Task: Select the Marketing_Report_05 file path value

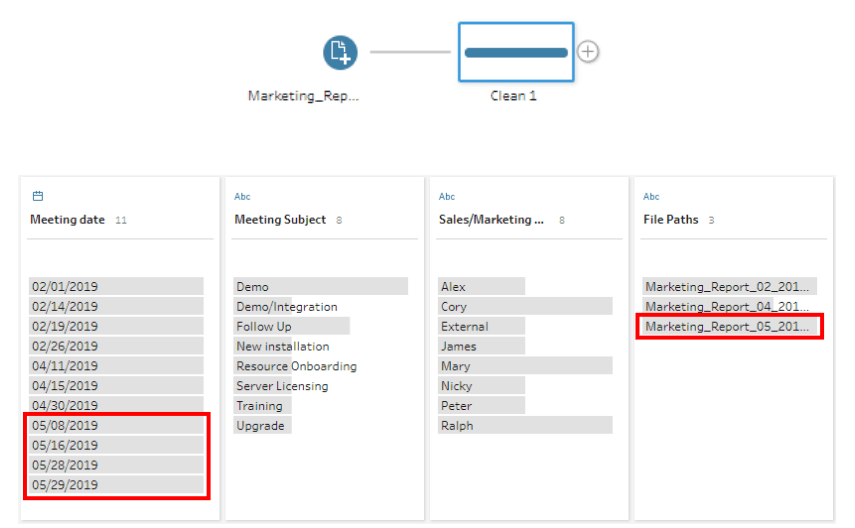Action: coord(730,326)
